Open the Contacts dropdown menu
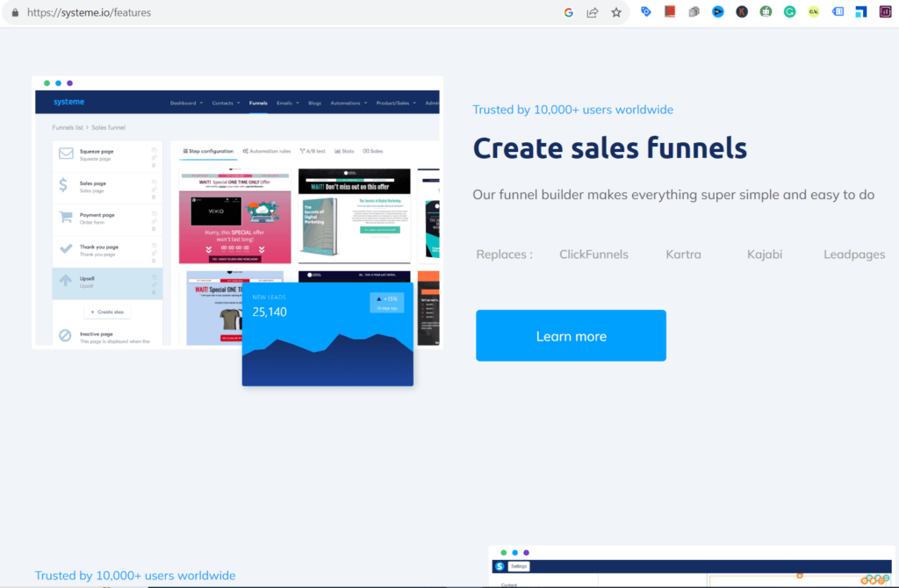This screenshot has height=588, width=899. 225,103
